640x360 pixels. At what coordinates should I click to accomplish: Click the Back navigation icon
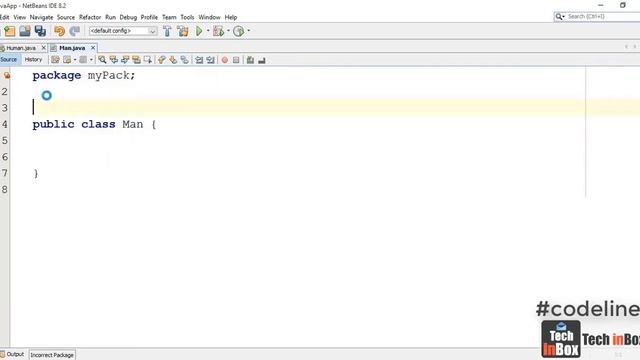[x=67, y=60]
